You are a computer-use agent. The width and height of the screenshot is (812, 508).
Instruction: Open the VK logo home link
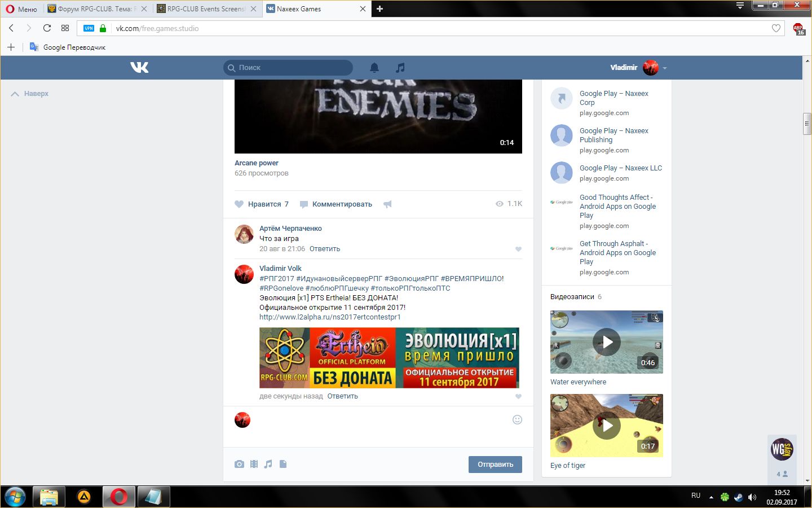pyautogui.click(x=139, y=68)
